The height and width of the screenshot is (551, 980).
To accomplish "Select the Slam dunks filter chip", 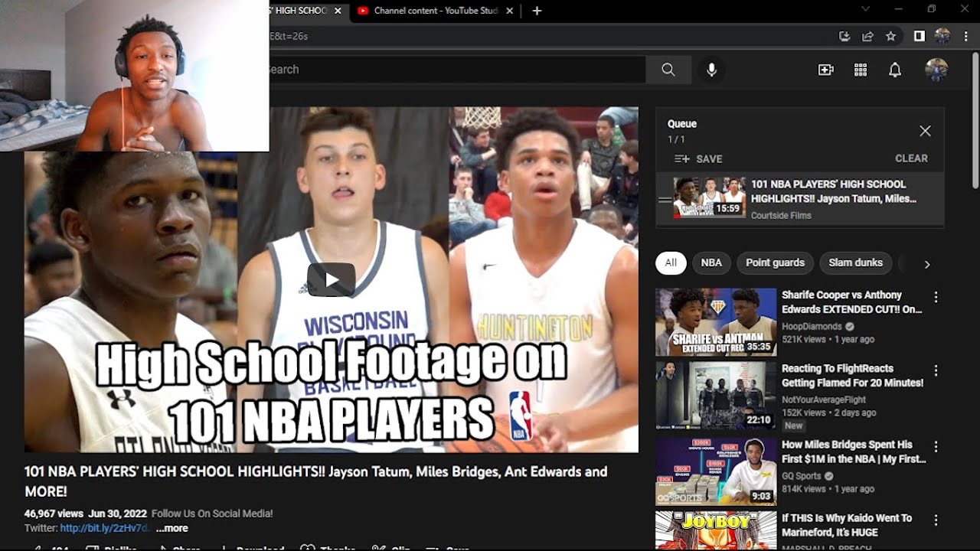I will (x=855, y=262).
